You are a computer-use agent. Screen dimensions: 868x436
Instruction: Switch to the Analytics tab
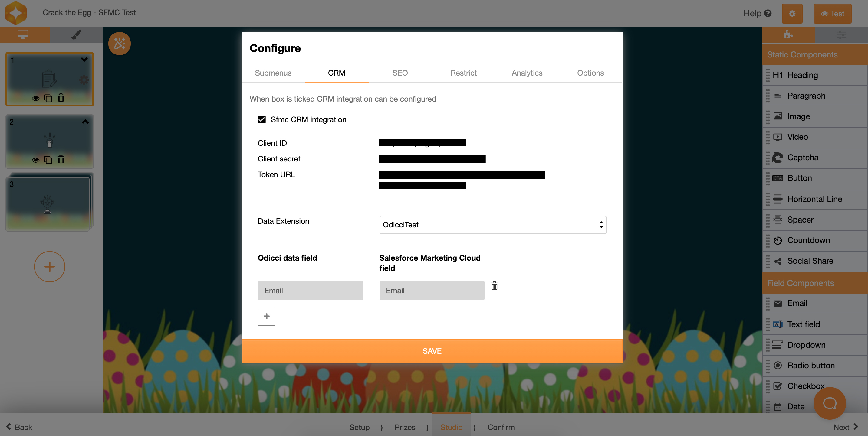click(527, 73)
